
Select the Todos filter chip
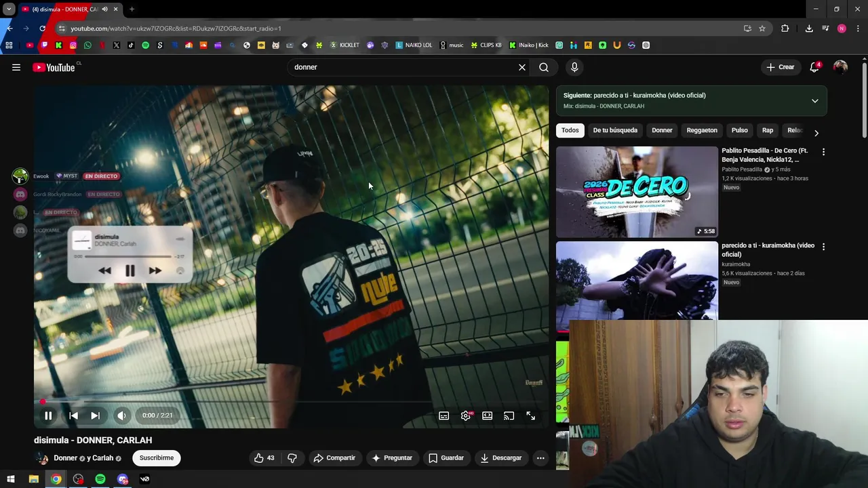coord(570,130)
